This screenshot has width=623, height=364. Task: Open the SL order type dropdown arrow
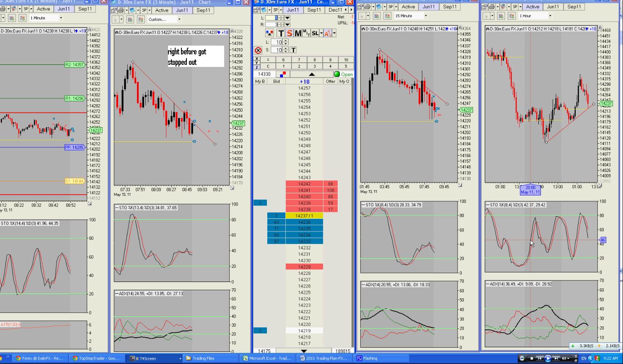(321, 33)
